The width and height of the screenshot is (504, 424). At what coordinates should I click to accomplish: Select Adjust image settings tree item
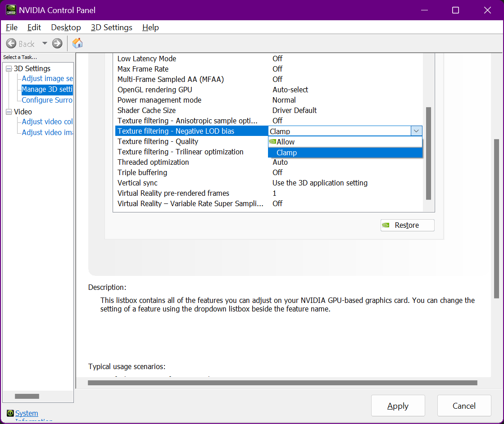47,79
